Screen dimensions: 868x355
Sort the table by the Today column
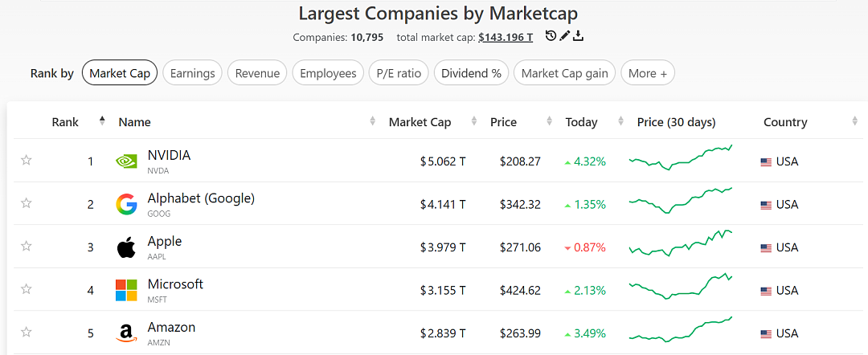[620, 121]
